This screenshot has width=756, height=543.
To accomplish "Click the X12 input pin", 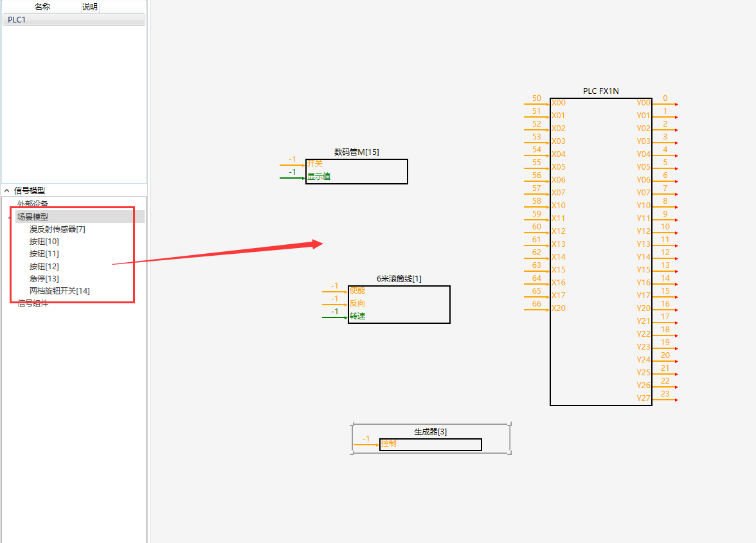I will [559, 231].
